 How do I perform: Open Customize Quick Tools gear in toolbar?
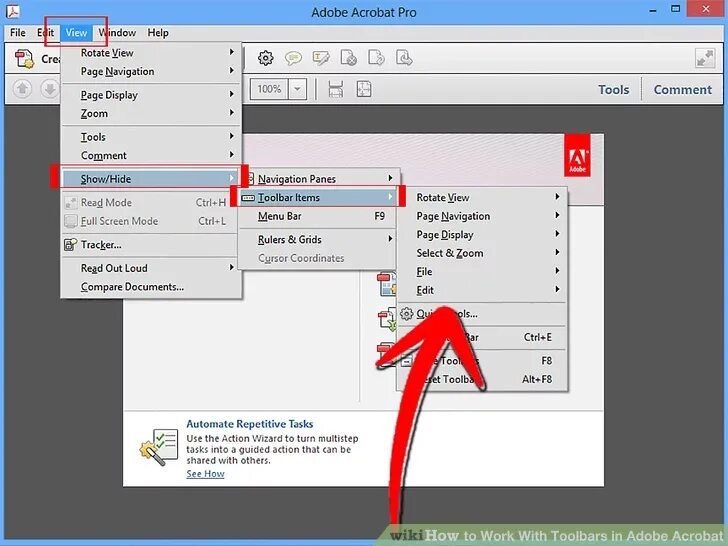pyautogui.click(x=266, y=58)
